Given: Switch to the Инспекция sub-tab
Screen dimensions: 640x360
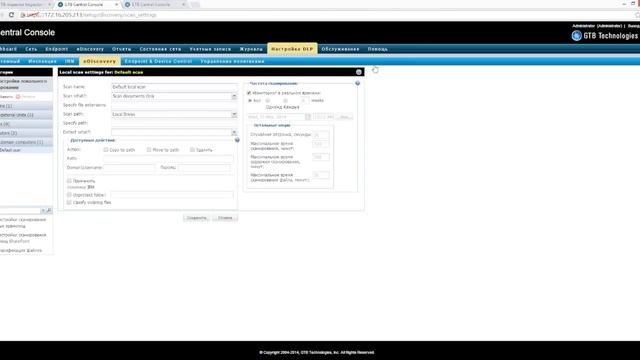Looking at the screenshot, I should (x=42, y=61).
